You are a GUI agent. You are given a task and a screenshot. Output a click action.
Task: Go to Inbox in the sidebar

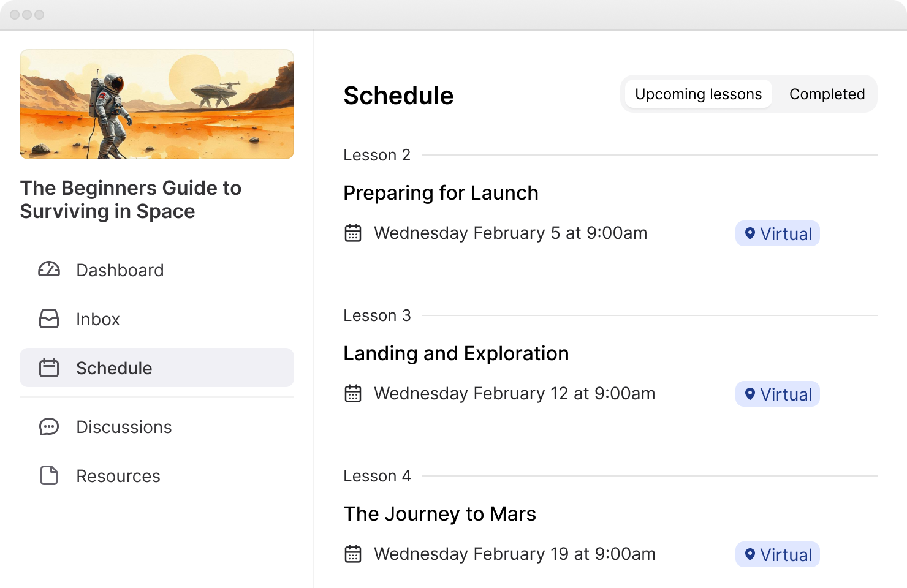click(98, 319)
